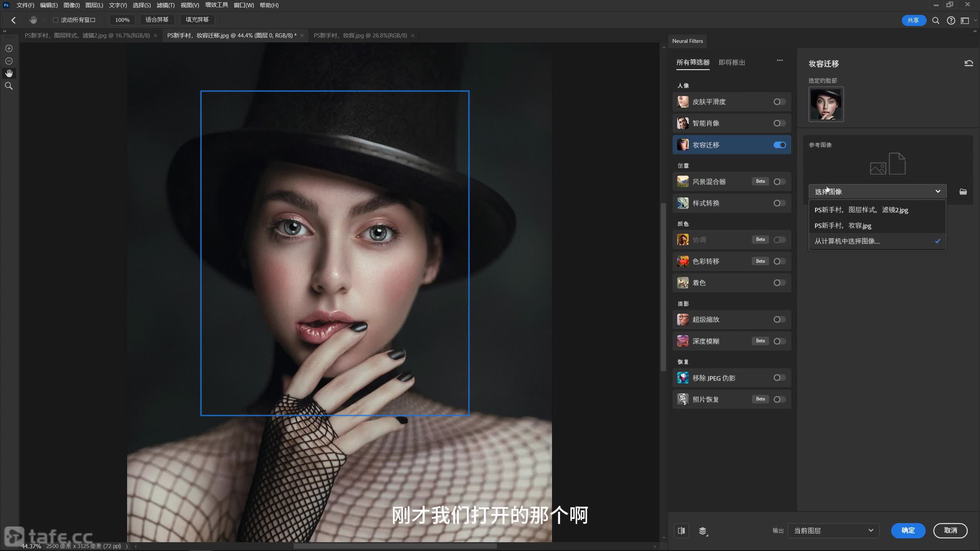The width and height of the screenshot is (980, 551).
Task: Click the layer preview stack icon
Action: 703,531
